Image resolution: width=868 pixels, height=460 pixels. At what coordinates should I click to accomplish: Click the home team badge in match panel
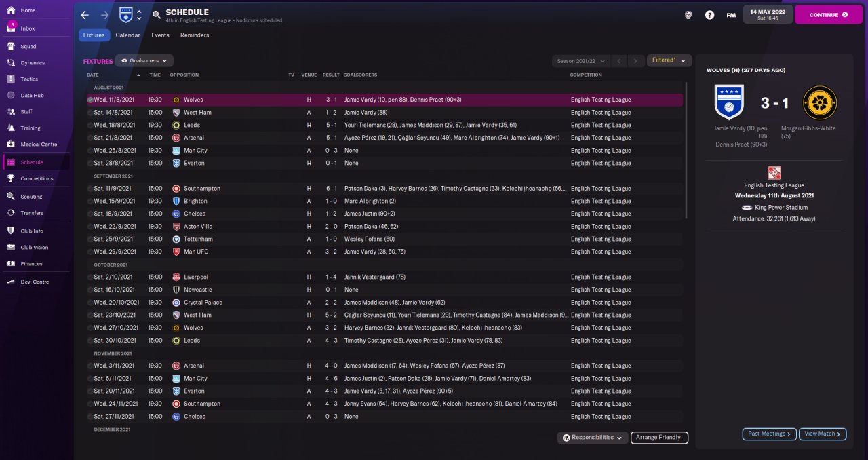[x=730, y=102]
